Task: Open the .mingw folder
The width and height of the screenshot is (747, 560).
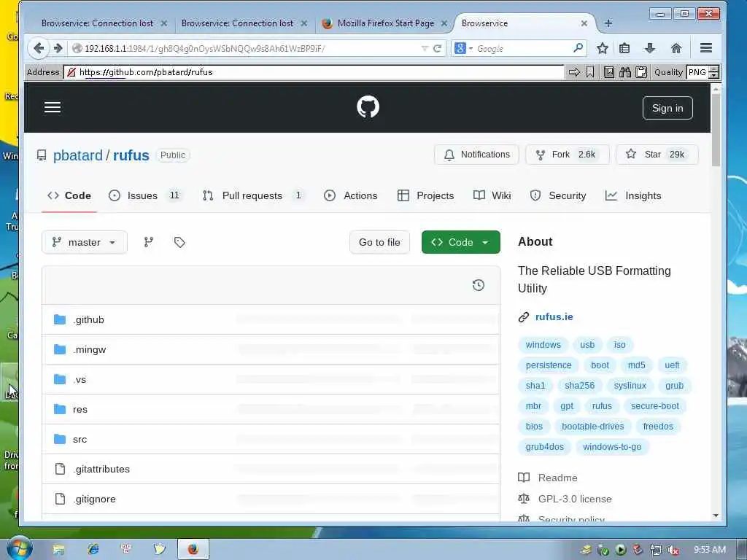Action: point(90,349)
